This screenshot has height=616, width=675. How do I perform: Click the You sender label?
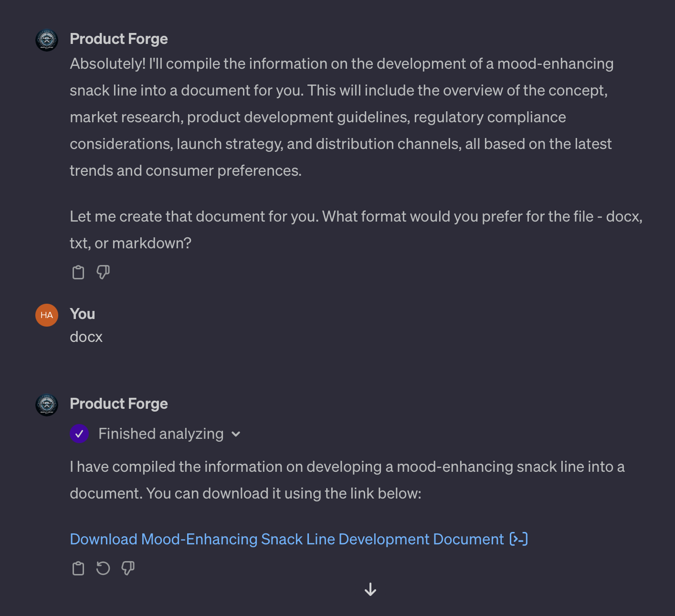coord(82,314)
